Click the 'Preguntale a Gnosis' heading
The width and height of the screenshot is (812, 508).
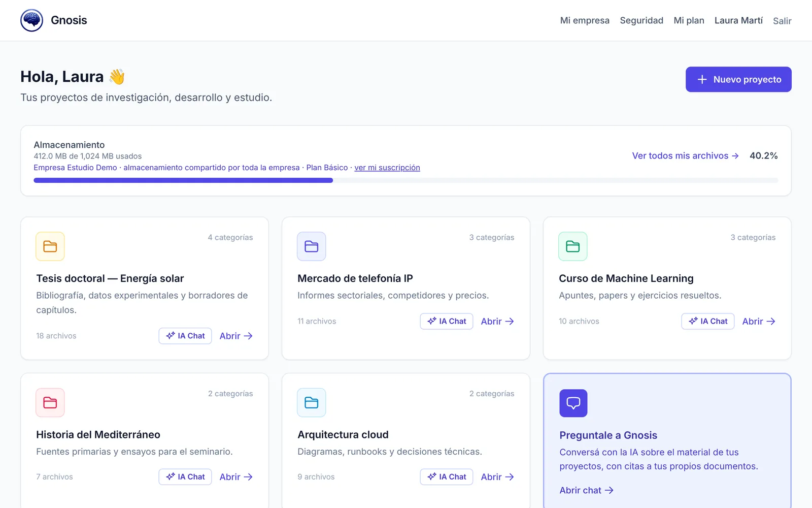point(608,435)
